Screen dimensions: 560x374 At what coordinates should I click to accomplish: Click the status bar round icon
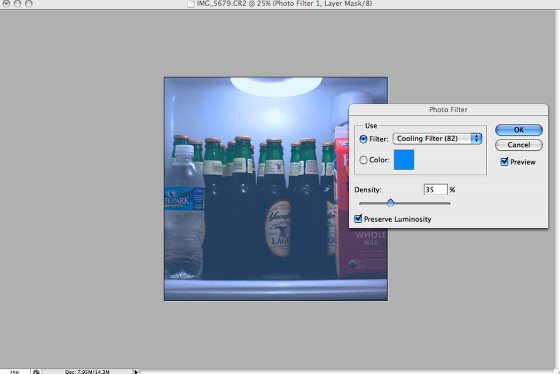click(x=36, y=371)
